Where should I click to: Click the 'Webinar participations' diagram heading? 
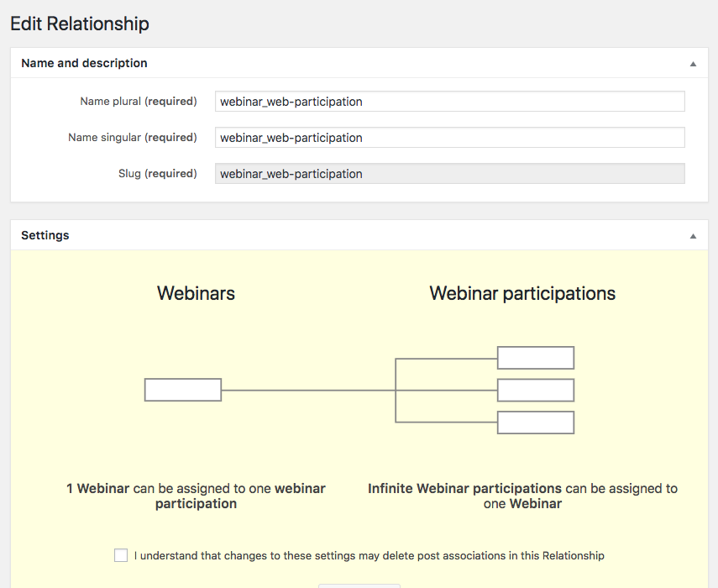pyautogui.click(x=522, y=293)
